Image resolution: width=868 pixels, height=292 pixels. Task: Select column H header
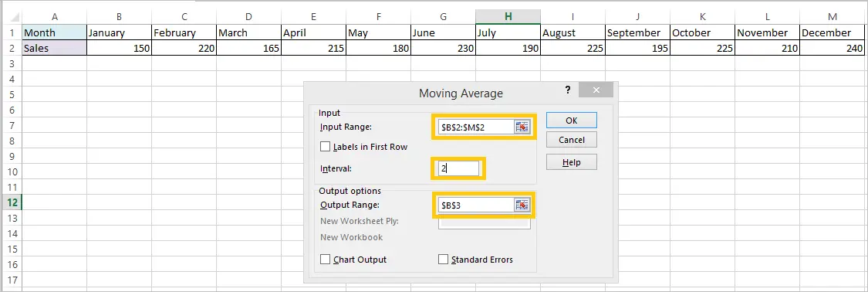[508, 17]
